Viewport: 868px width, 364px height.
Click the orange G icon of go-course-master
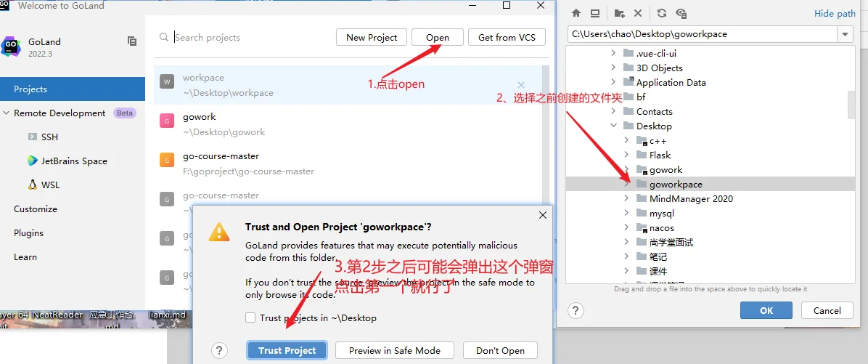point(167,161)
